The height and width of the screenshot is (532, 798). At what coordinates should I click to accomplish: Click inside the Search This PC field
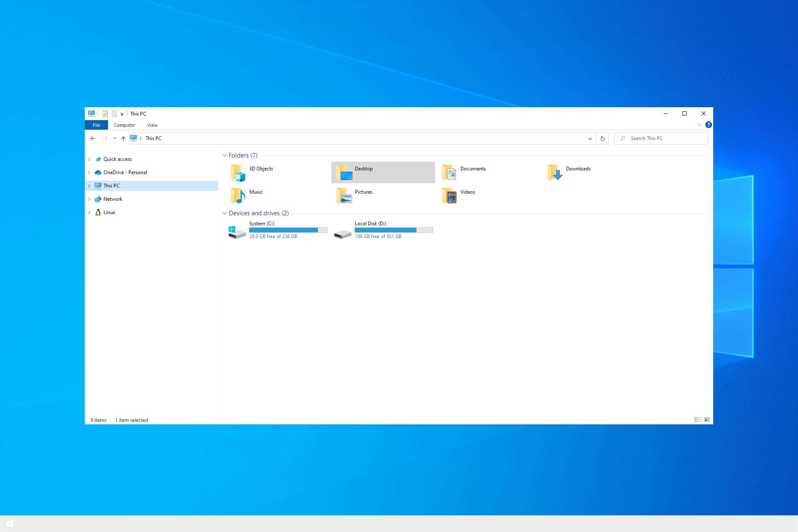point(661,138)
